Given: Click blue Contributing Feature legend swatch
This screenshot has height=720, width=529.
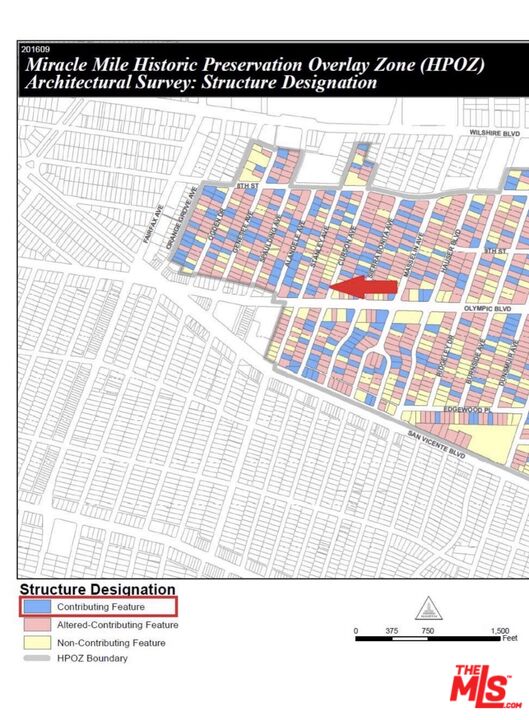Looking at the screenshot, I should (37, 607).
